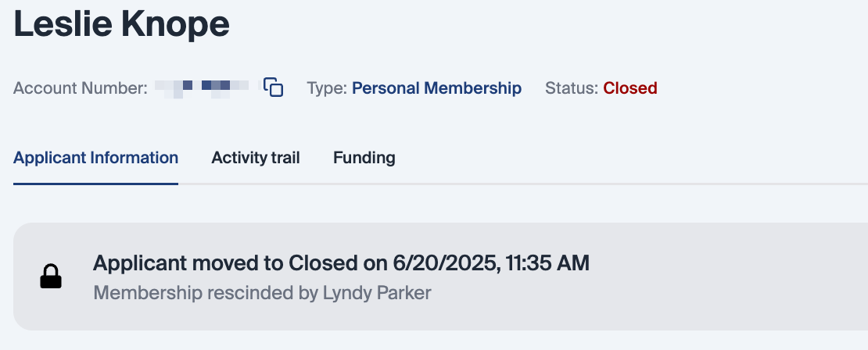The height and width of the screenshot is (350, 868).
Task: Click the "Membership rescinded by" text
Action: tap(206, 293)
